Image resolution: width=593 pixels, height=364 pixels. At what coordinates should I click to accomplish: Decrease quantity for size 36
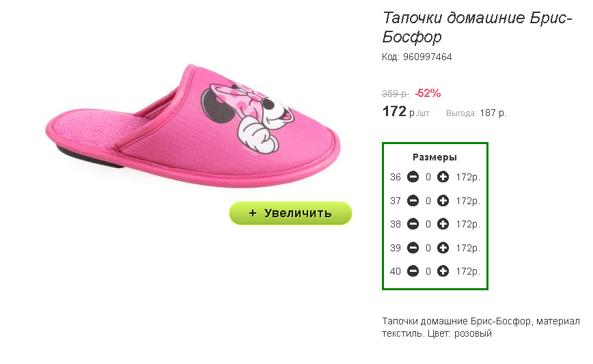point(413,178)
